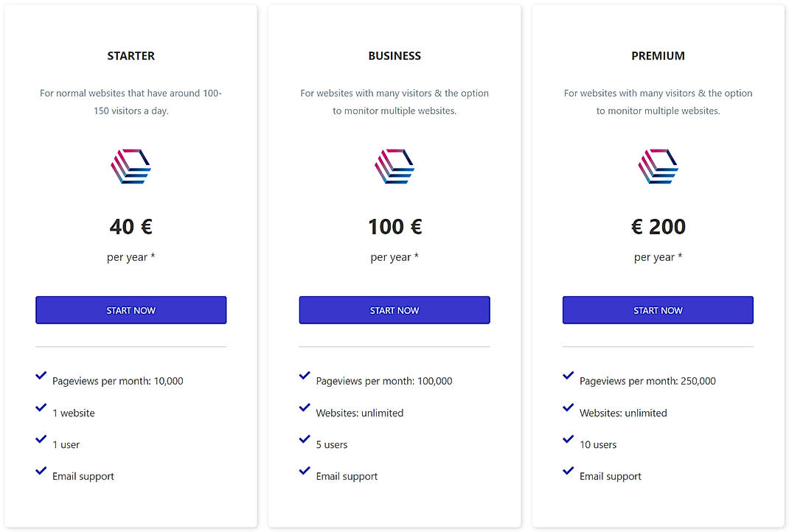Click the checkmark beside 10 users
789x532 pixels.
point(568,439)
